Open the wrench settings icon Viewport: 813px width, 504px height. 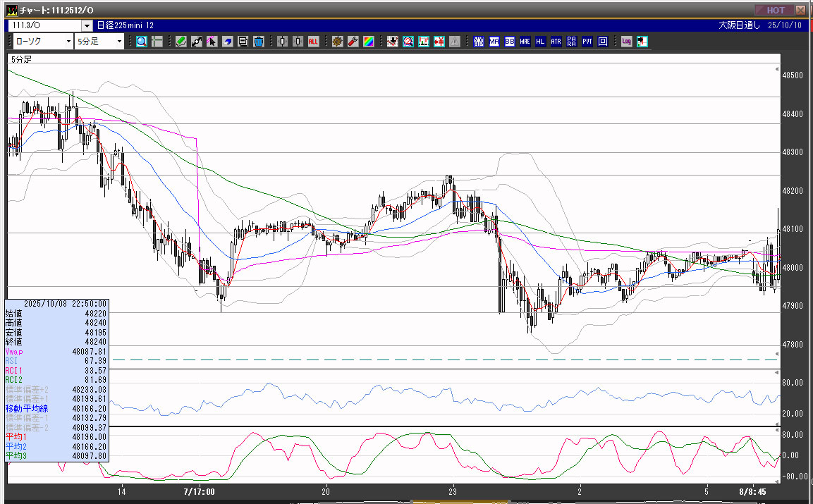353,42
